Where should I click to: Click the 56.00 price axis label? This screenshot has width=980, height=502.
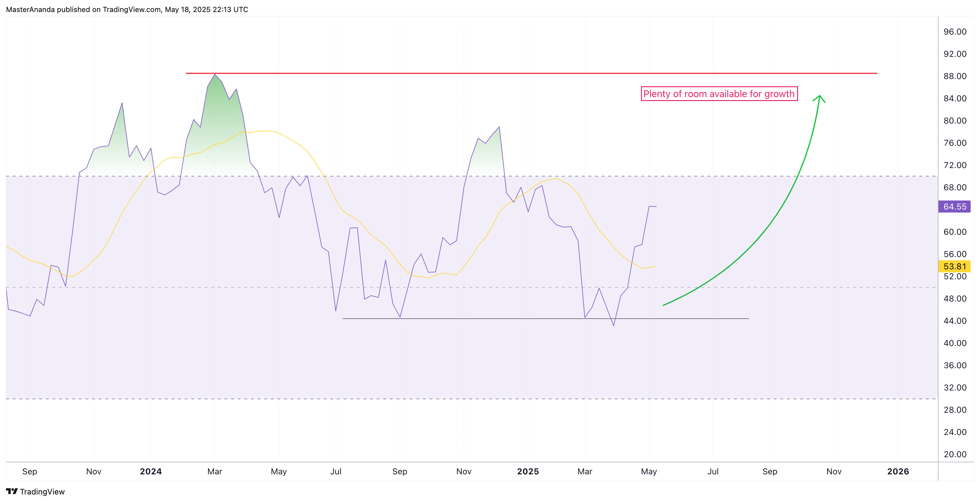tap(955, 254)
